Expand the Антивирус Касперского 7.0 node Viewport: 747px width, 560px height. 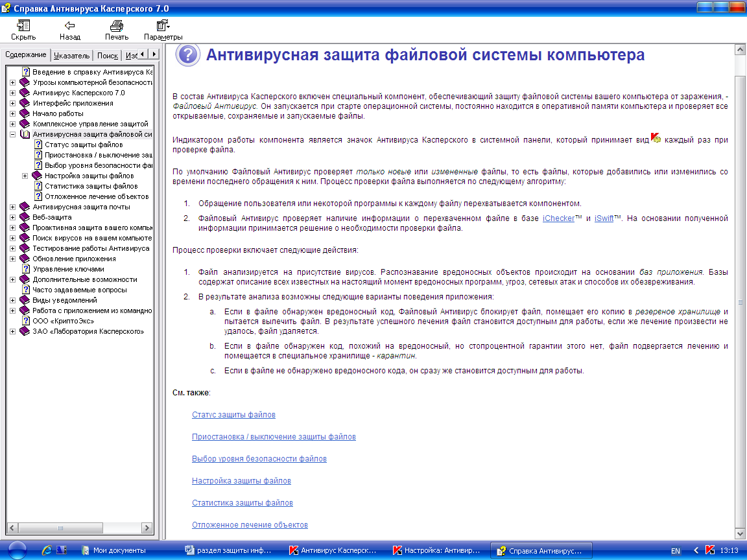pos(13,93)
